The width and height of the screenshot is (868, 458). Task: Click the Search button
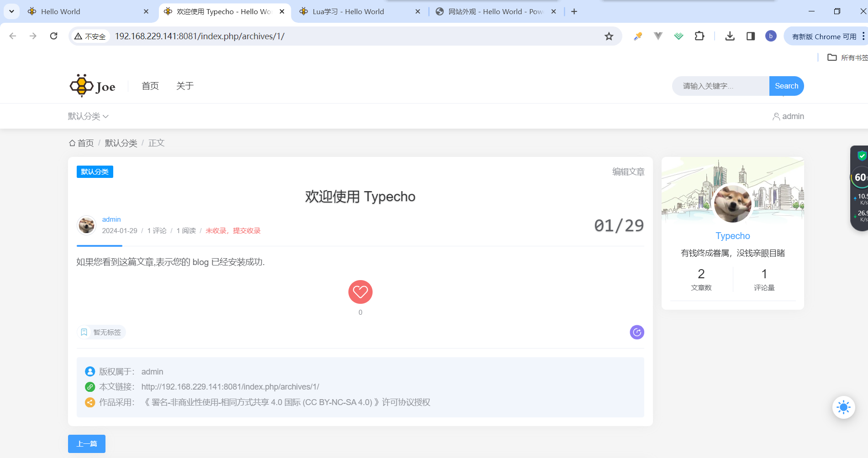[786, 86]
